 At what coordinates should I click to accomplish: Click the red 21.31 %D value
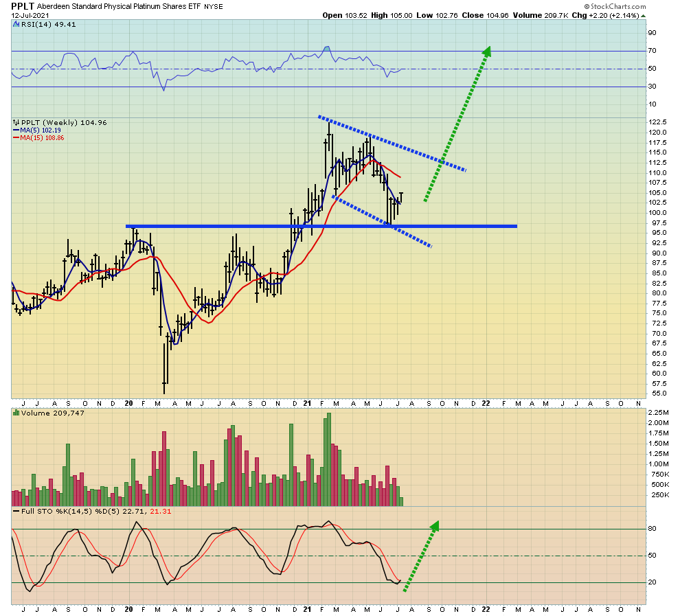(x=161, y=512)
